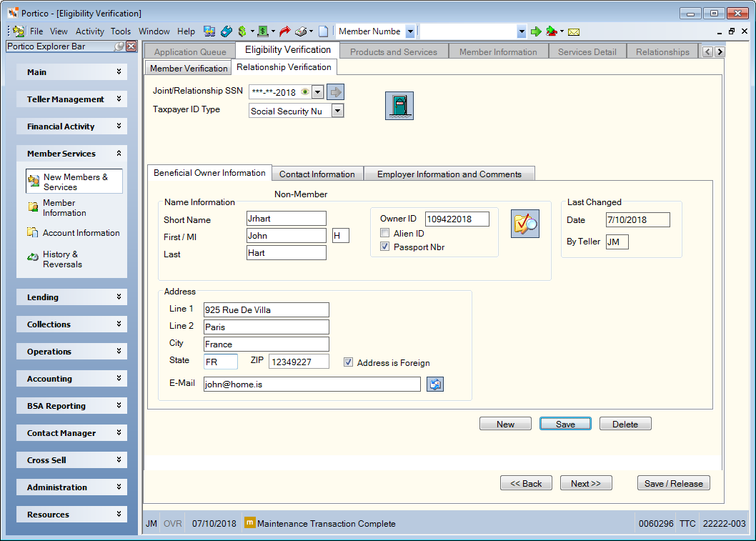Click the Save / Release button
Screen dimensions: 756x541
[x=674, y=484]
